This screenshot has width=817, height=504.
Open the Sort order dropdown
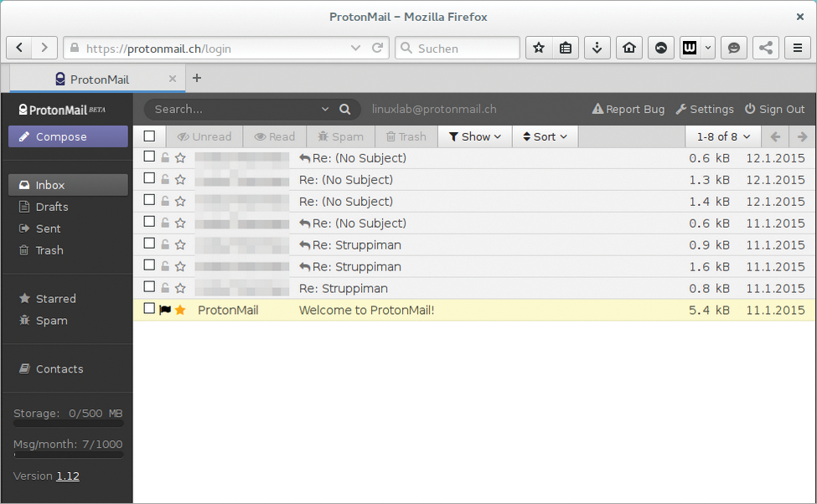click(x=545, y=136)
